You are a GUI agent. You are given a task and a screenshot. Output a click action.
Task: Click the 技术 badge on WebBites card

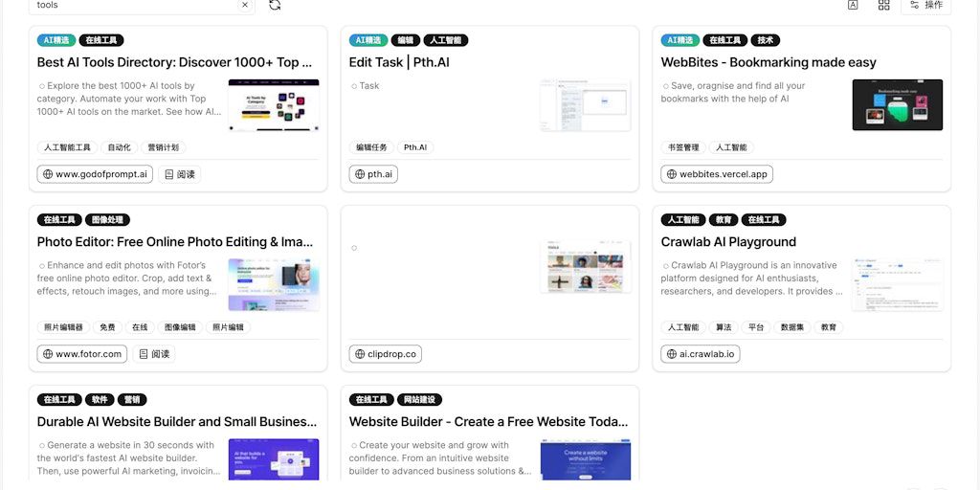click(765, 40)
